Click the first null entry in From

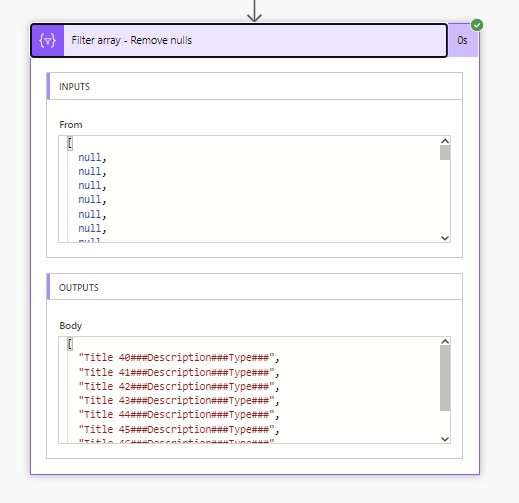[92, 157]
